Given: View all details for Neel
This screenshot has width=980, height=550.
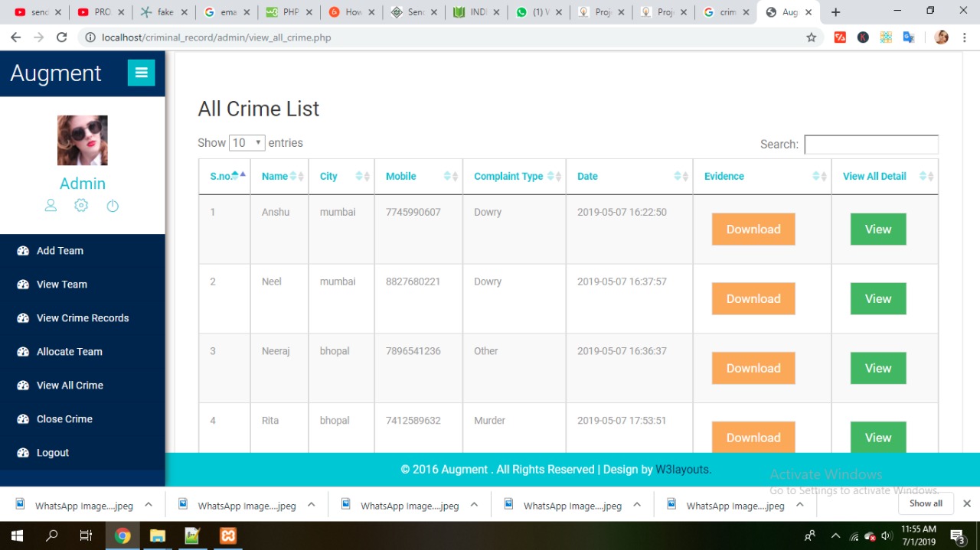Looking at the screenshot, I should [x=877, y=299].
